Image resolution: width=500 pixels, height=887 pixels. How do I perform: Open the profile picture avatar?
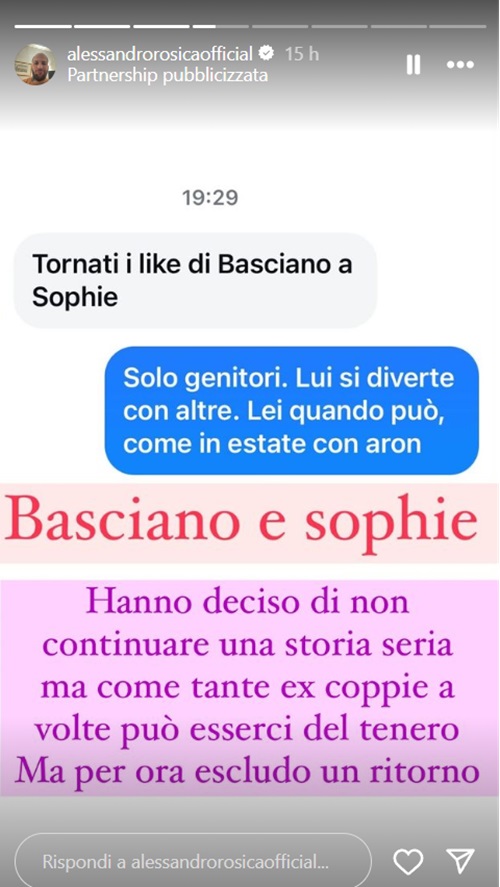35,64
